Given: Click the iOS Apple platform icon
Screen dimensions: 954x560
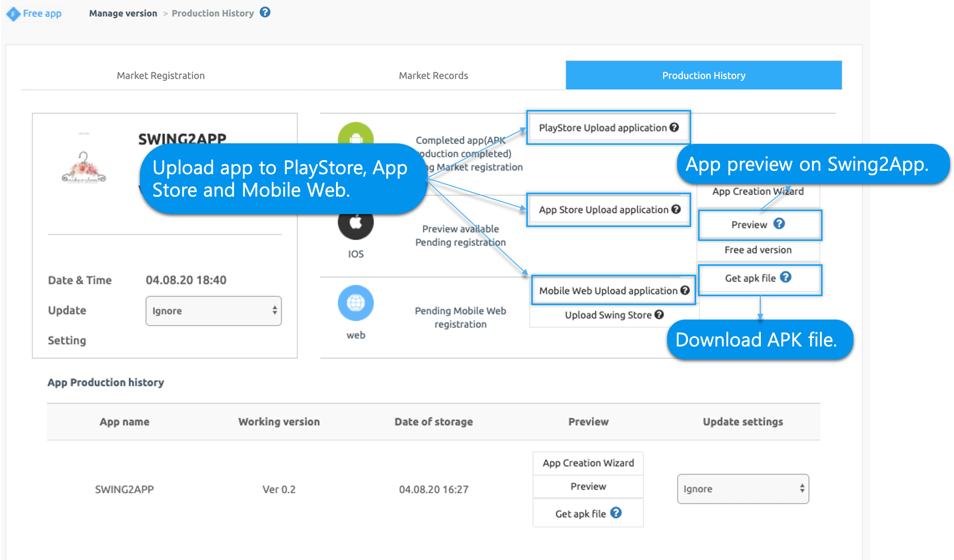Looking at the screenshot, I should click(x=356, y=224).
